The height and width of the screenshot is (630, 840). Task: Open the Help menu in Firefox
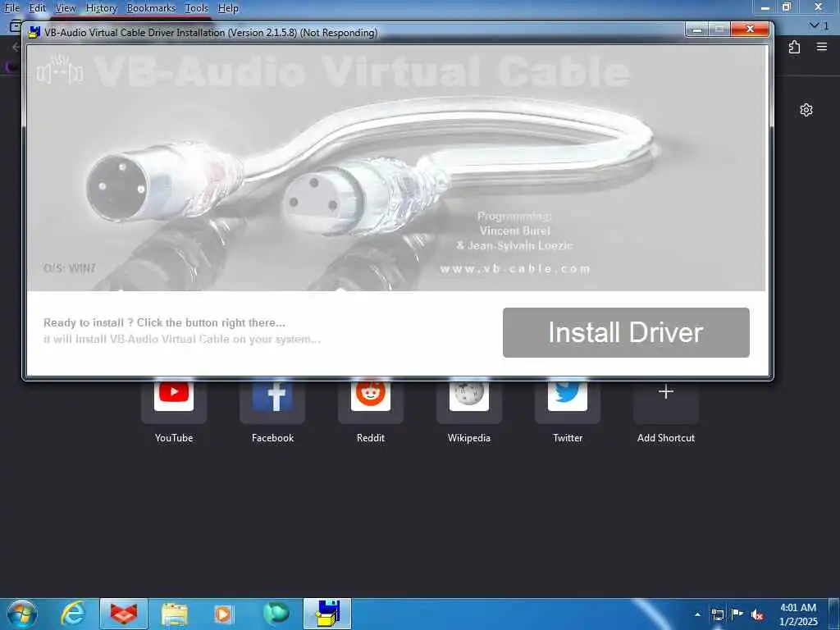[x=228, y=8]
